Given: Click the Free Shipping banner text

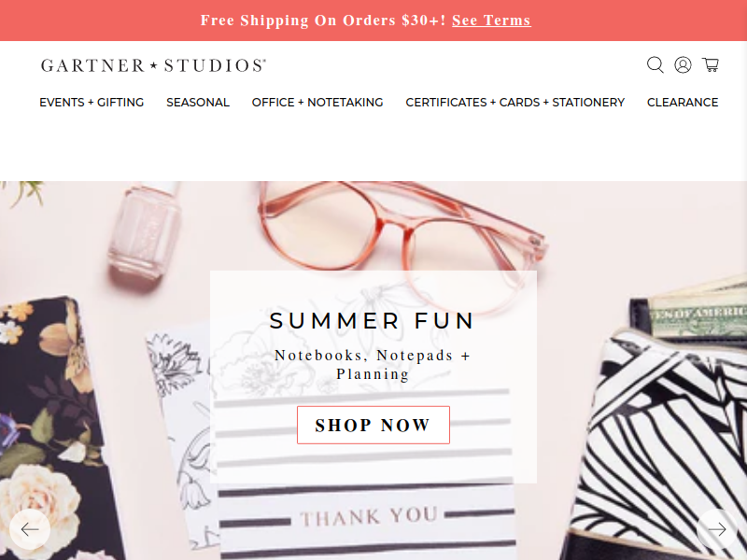Looking at the screenshot, I should coord(323,21).
